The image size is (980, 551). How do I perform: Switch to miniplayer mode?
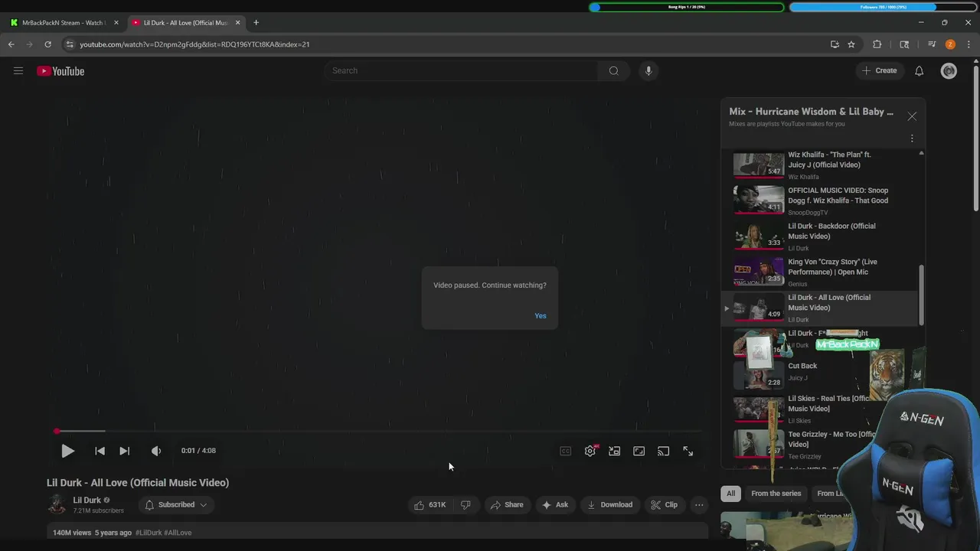(x=614, y=452)
